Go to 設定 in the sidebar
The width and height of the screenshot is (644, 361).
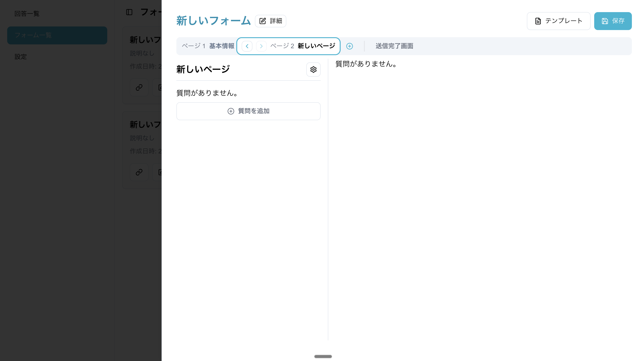coord(20,57)
